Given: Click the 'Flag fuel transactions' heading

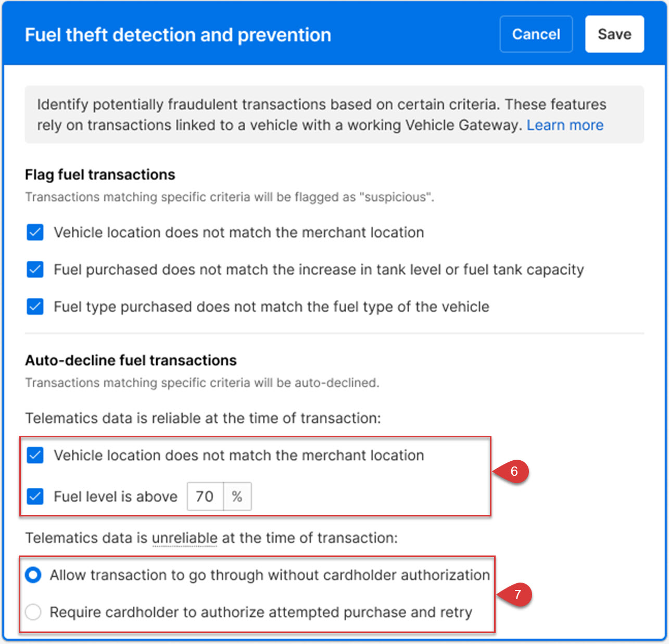Looking at the screenshot, I should click(x=100, y=174).
